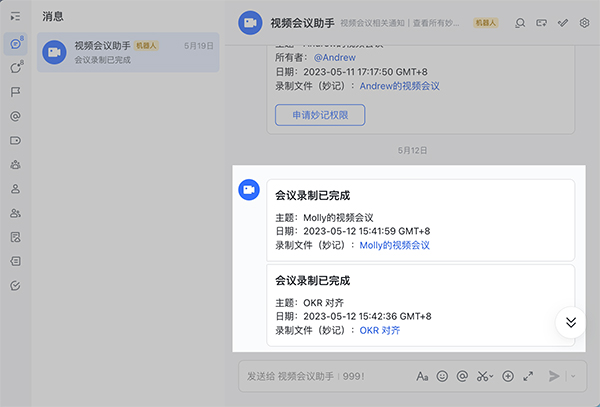Click the message input field
Image resolution: width=600 pixels, height=407 pixels.
[320, 377]
